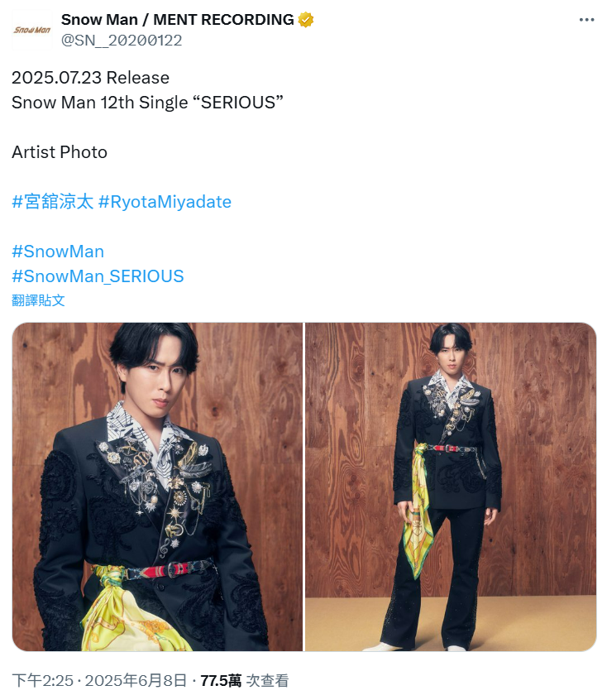The height and width of the screenshot is (700, 607).
Task: Open the #SnowMan hashtag
Action: [58, 252]
